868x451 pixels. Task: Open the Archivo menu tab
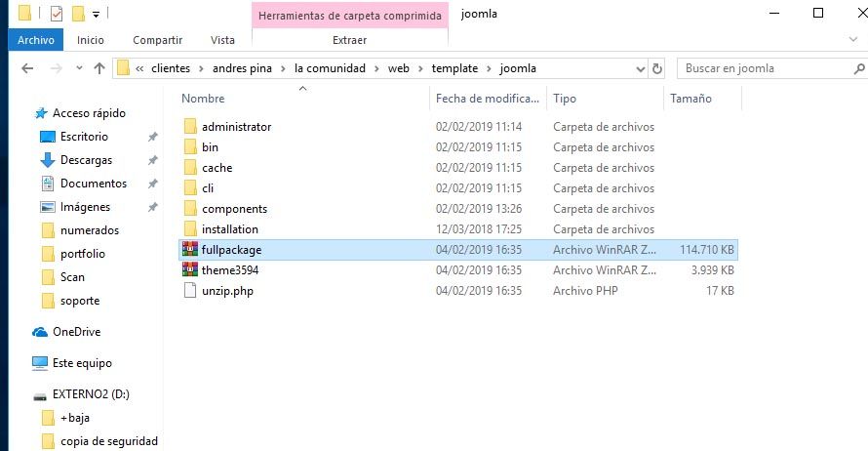(x=36, y=40)
